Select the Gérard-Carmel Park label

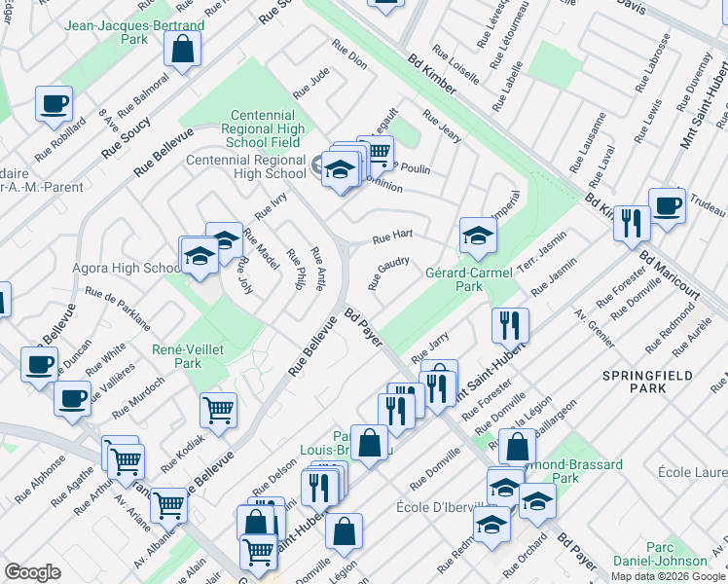(x=469, y=279)
